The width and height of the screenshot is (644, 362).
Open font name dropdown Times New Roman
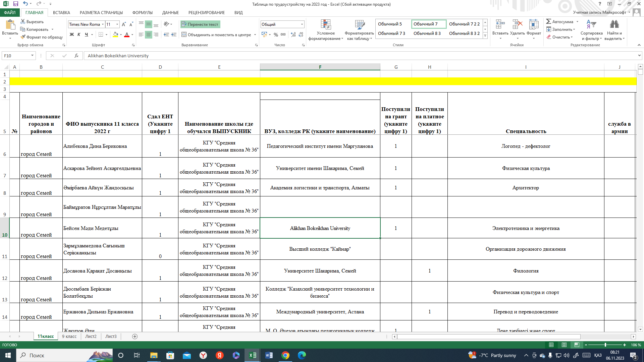[x=103, y=24]
